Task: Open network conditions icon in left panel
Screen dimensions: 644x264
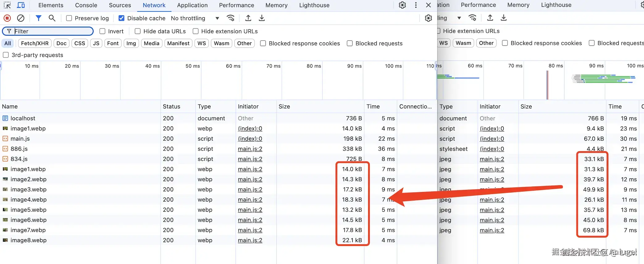Action: point(231,18)
